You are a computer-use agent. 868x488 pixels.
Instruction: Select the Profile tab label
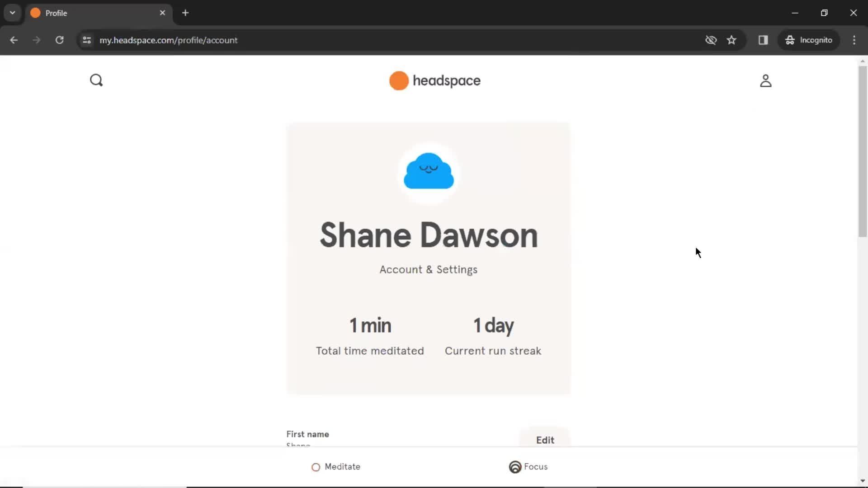[57, 13]
